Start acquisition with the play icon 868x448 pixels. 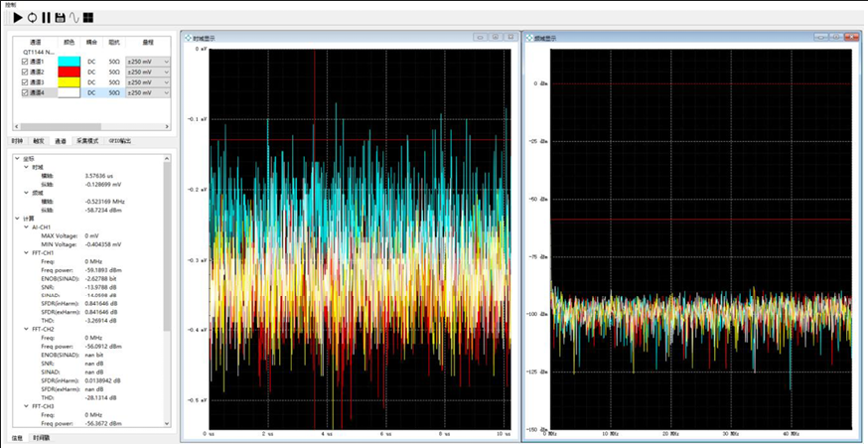pos(18,18)
